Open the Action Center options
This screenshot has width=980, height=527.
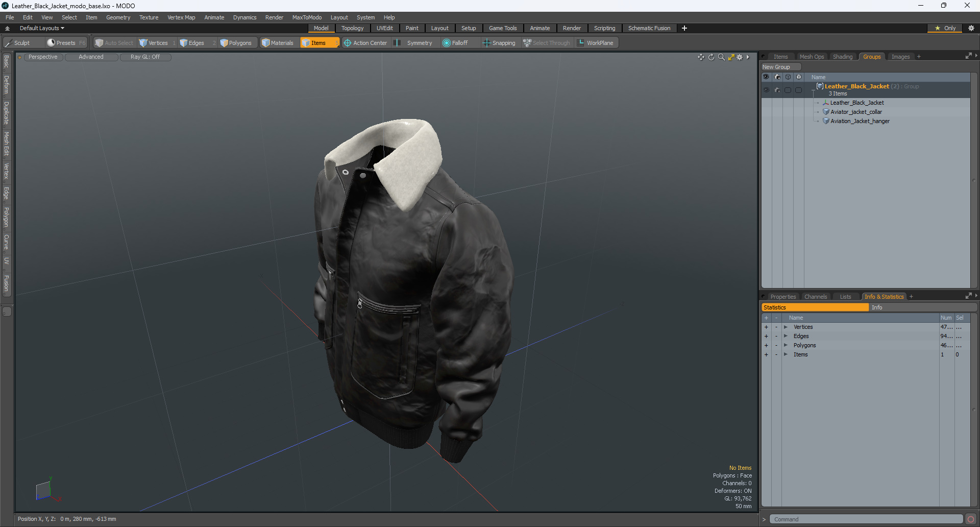point(365,43)
